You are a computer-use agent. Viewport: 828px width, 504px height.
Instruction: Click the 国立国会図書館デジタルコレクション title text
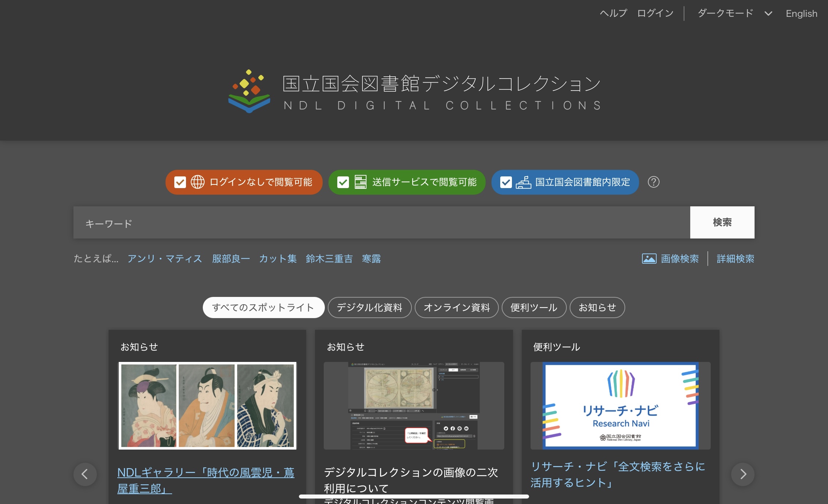click(x=441, y=84)
